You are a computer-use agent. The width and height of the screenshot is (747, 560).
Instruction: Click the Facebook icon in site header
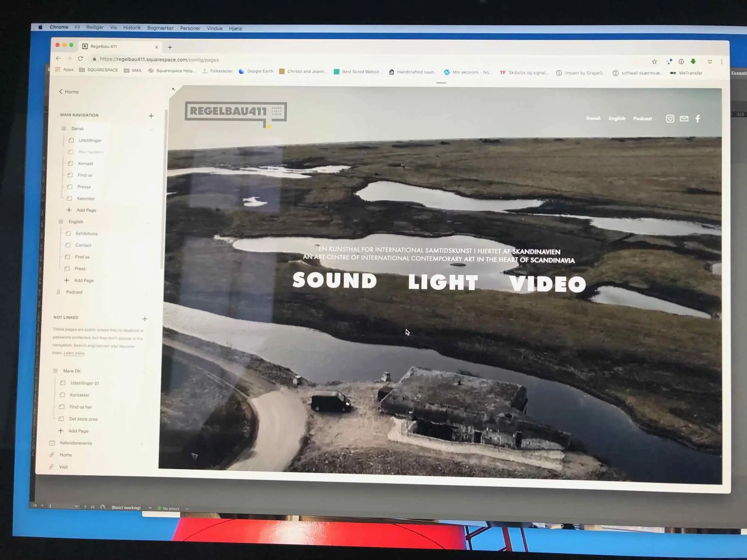[x=697, y=119]
